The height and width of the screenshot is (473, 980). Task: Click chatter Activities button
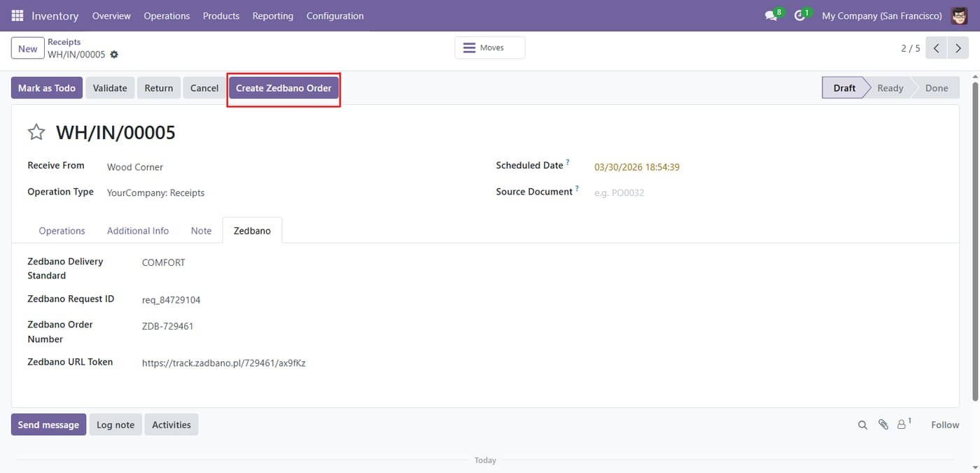tap(171, 425)
